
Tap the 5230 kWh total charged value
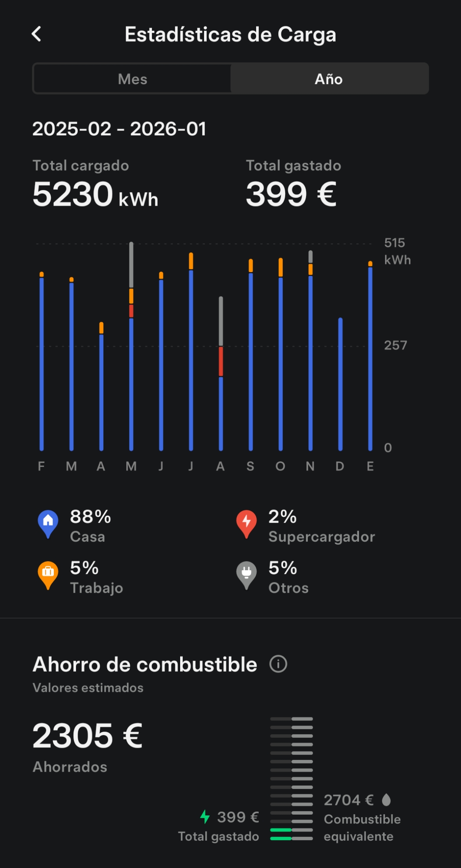[95, 194]
